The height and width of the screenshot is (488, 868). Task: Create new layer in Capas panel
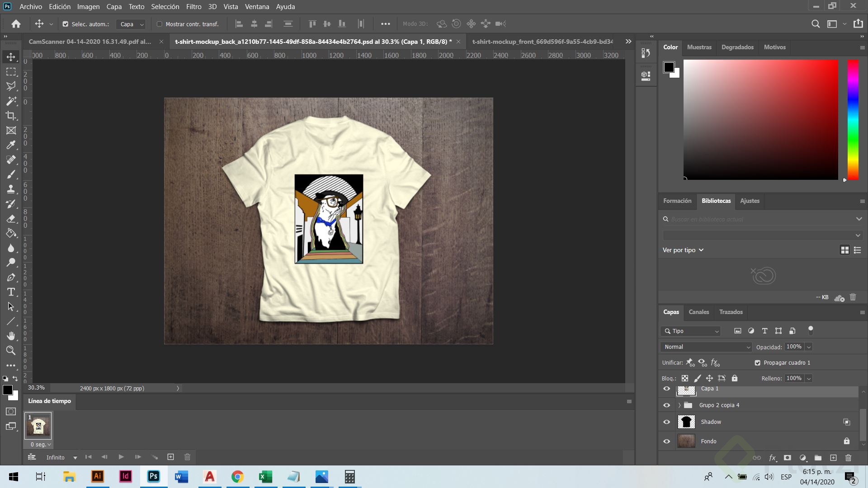pyautogui.click(x=833, y=458)
